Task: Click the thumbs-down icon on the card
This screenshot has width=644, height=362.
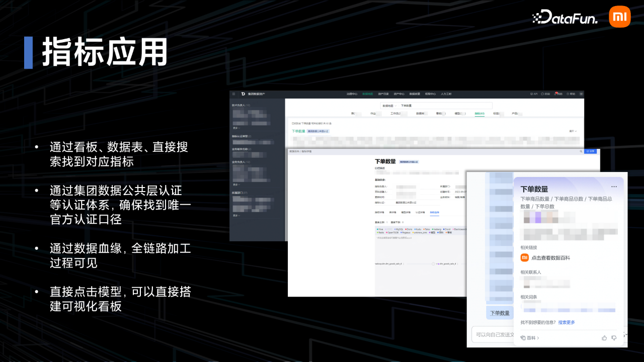Action: coord(614,338)
